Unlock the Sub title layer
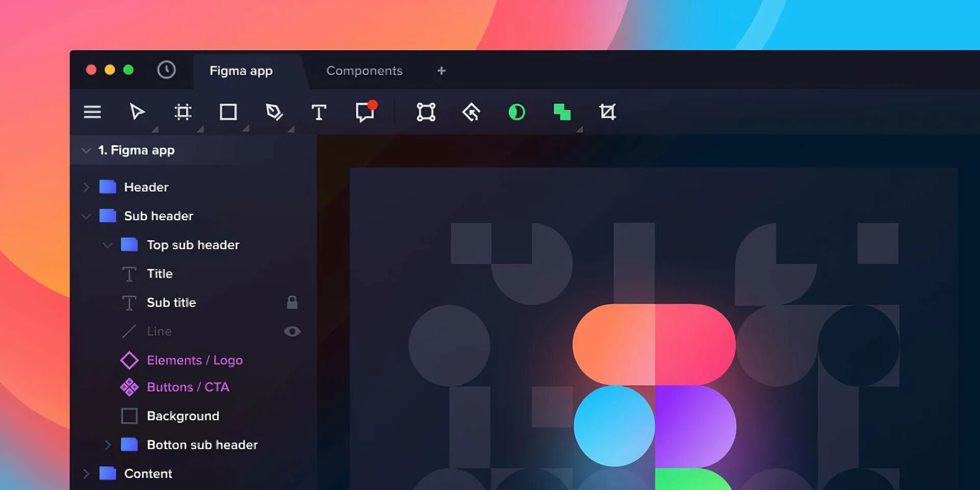980x490 pixels. [x=292, y=302]
